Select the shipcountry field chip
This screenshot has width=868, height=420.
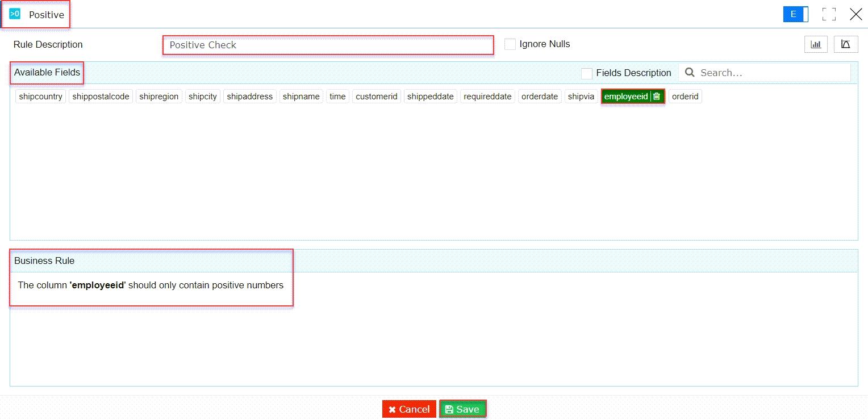[x=40, y=96]
